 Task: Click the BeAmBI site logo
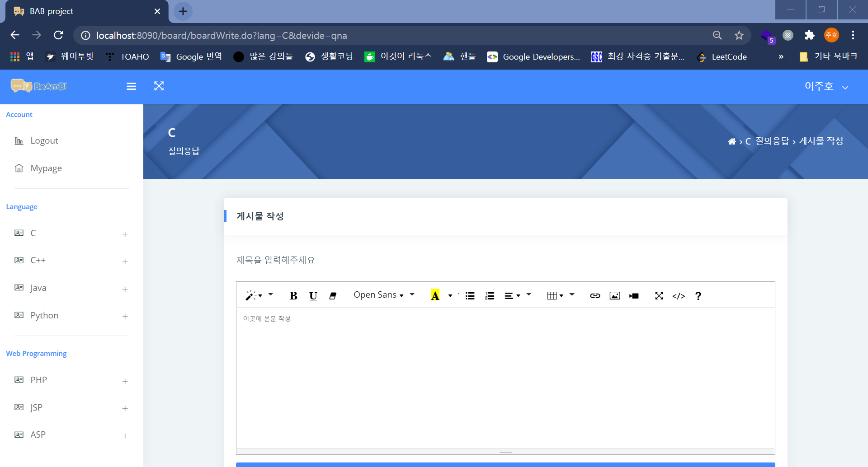pos(39,86)
